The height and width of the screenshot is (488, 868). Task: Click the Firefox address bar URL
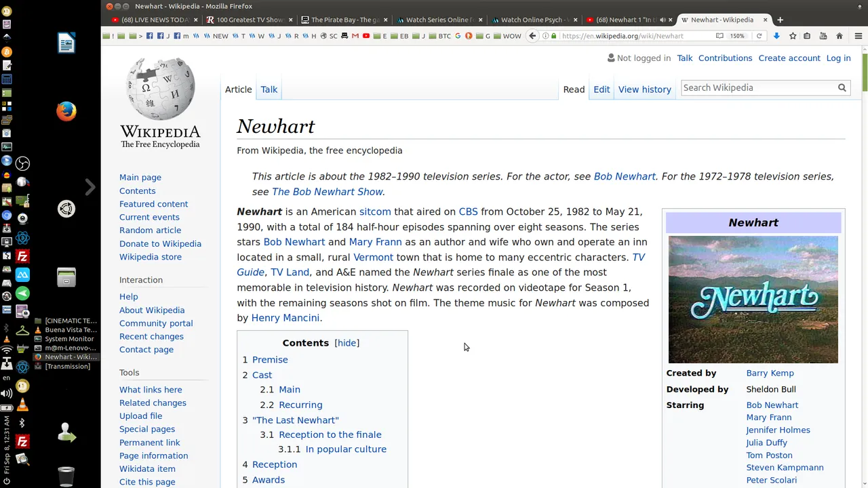(x=623, y=36)
